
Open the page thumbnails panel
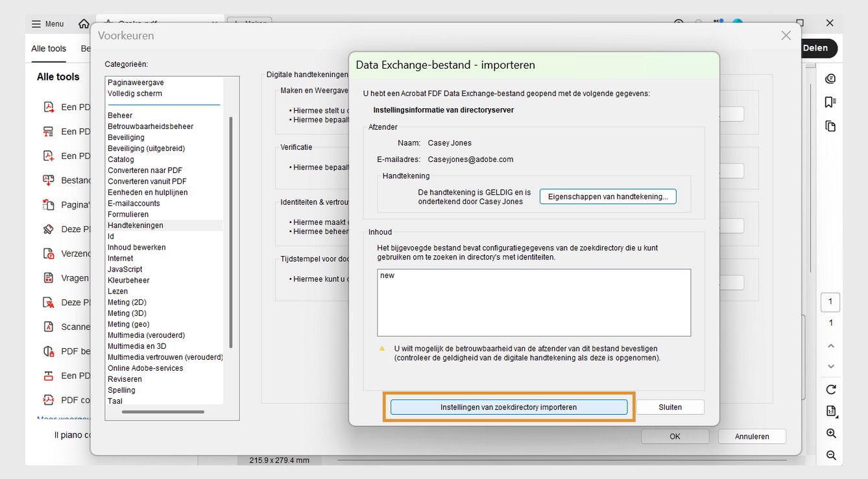(x=830, y=126)
